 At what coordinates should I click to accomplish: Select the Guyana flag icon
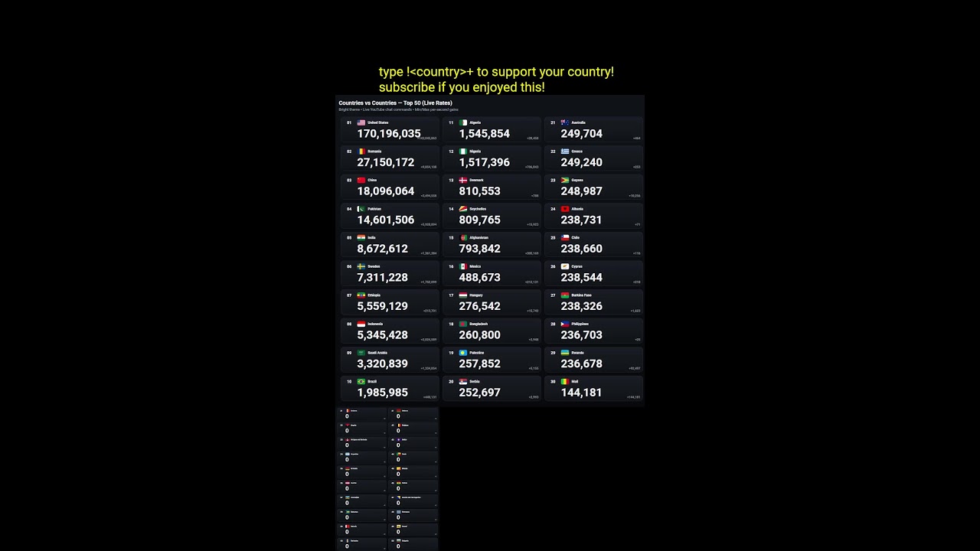coord(565,181)
